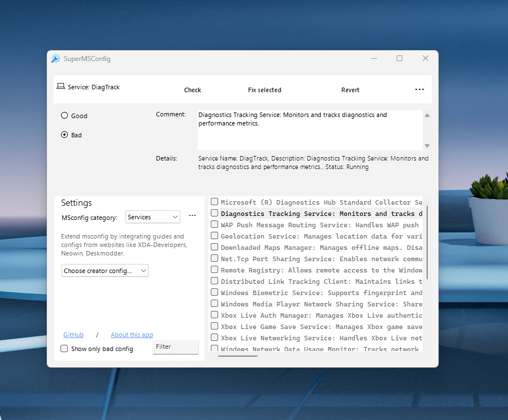
Task: Check Xbox Live Auth Manager checkbox
Action: click(x=214, y=315)
